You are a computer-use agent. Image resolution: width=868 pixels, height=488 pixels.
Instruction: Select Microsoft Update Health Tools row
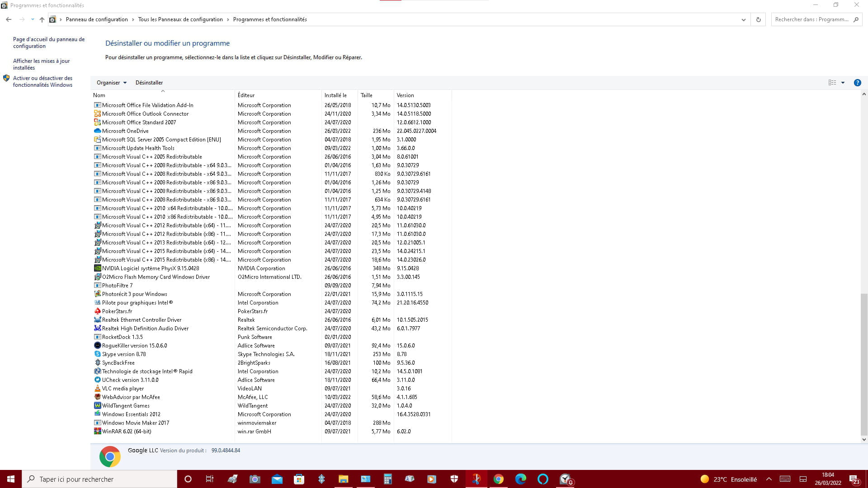272,148
